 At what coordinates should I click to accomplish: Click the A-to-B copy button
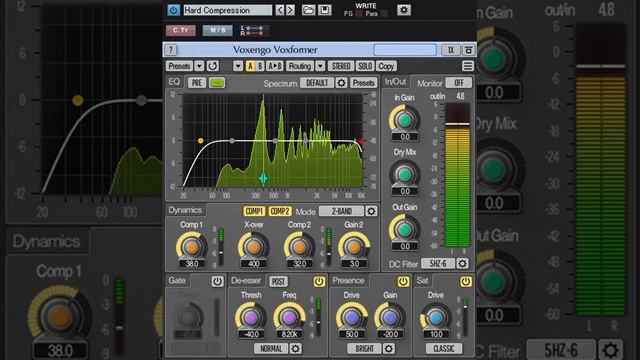275,66
